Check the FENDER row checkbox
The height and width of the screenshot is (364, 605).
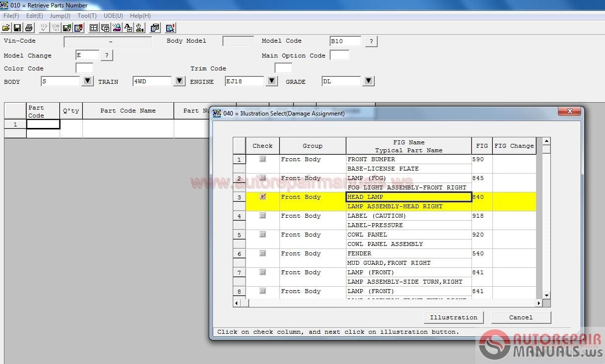pos(263,253)
